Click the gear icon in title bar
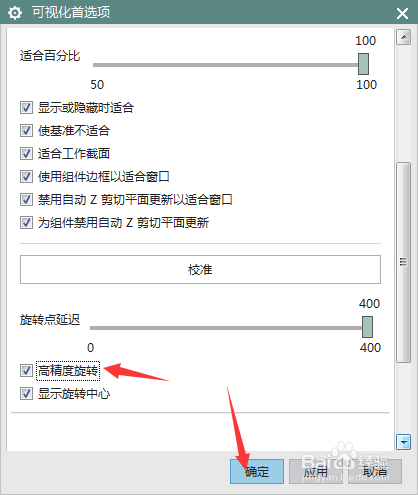 [15, 13]
